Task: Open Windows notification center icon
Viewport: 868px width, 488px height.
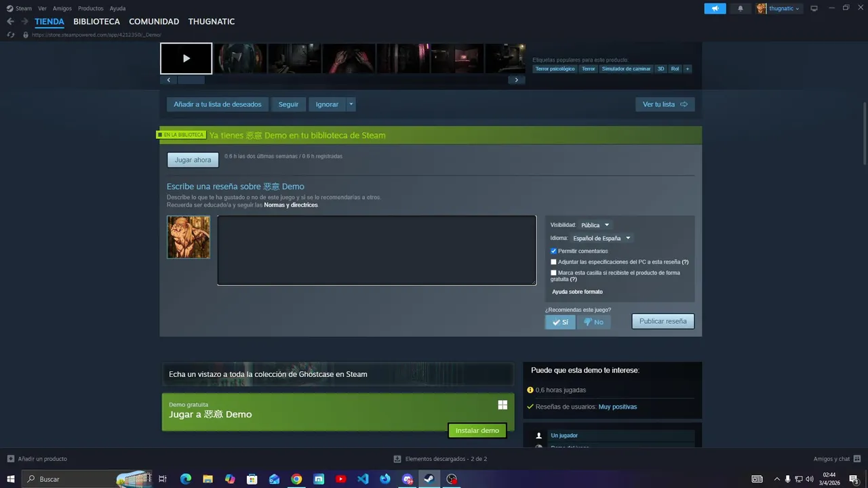Action: coord(854,479)
